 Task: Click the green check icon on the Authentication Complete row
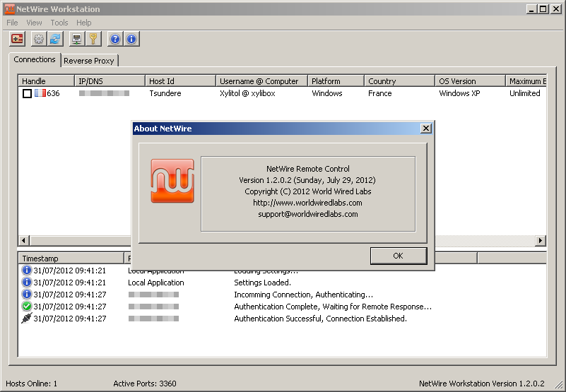26,306
